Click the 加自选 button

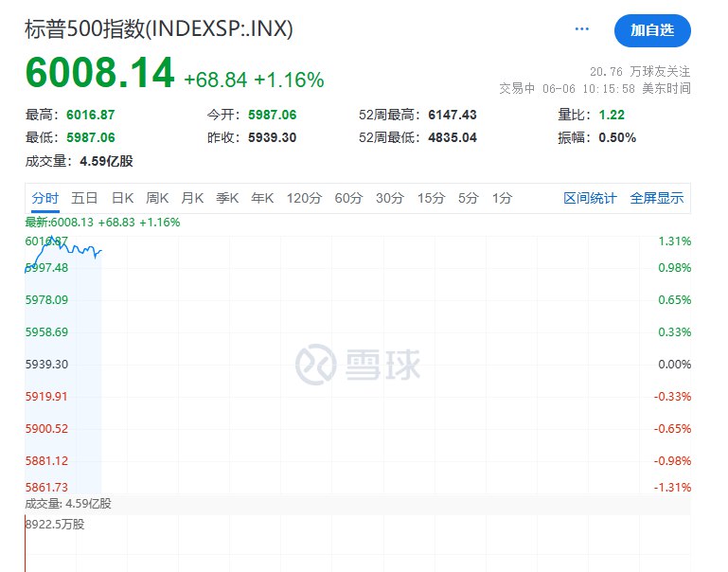tap(652, 30)
